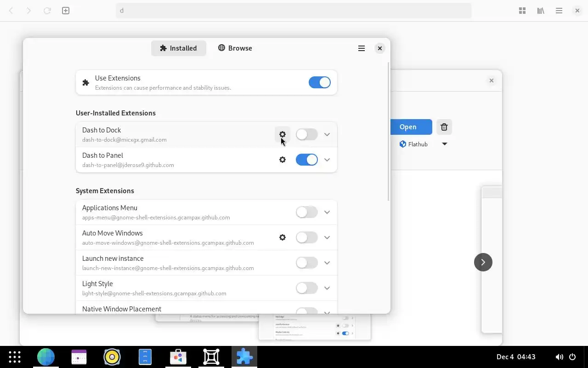Screen dimensions: 588x368
Task: Switch to the Installed tab
Action: click(x=178, y=48)
